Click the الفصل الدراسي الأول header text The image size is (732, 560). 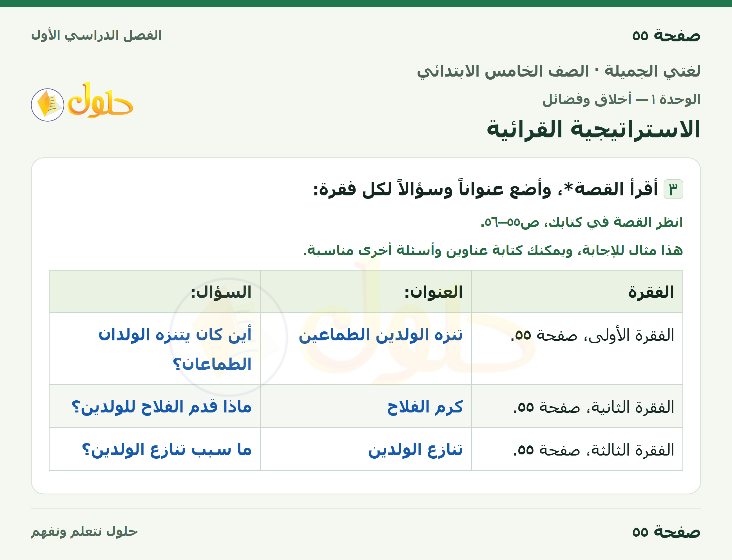96,35
